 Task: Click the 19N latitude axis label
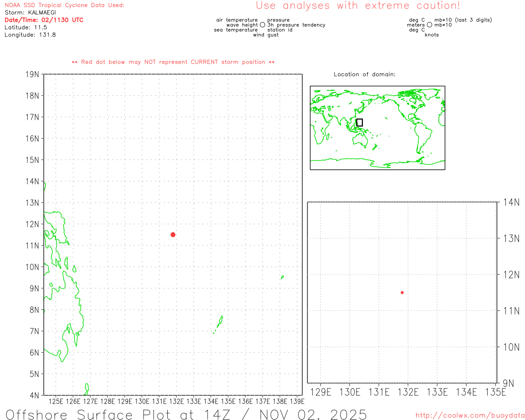click(x=32, y=75)
